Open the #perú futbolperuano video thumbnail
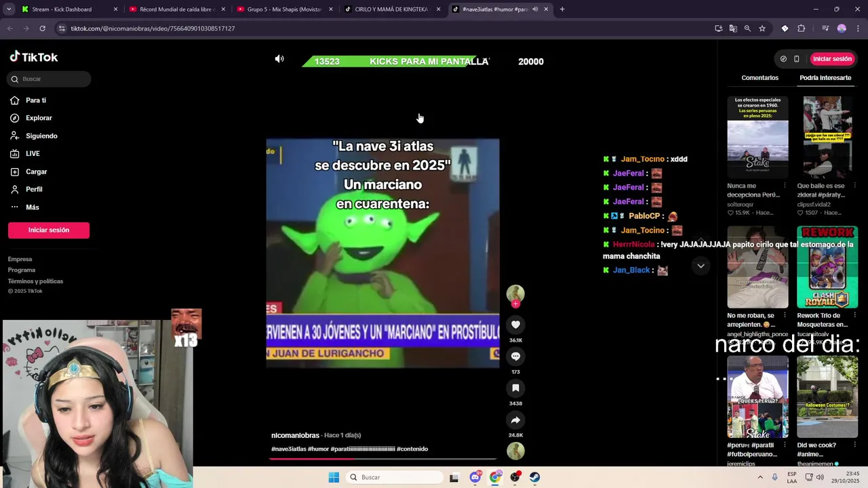 [x=757, y=397]
